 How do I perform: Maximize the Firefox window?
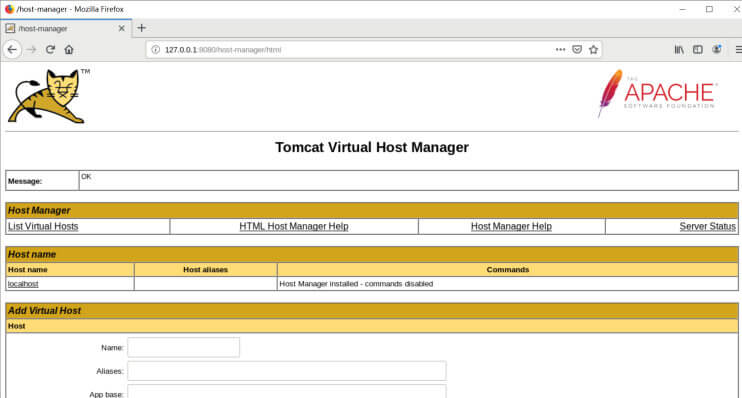click(709, 9)
